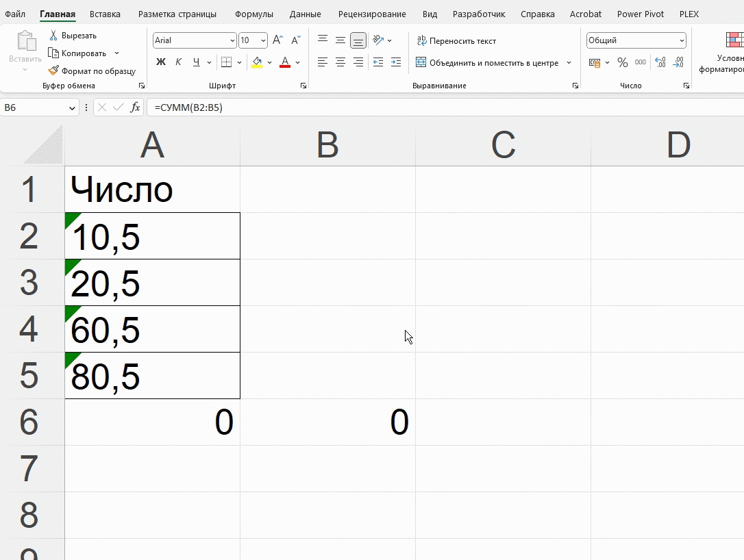This screenshot has height=560, width=744.
Task: Decrease the font size with the small A
Action: tap(295, 40)
